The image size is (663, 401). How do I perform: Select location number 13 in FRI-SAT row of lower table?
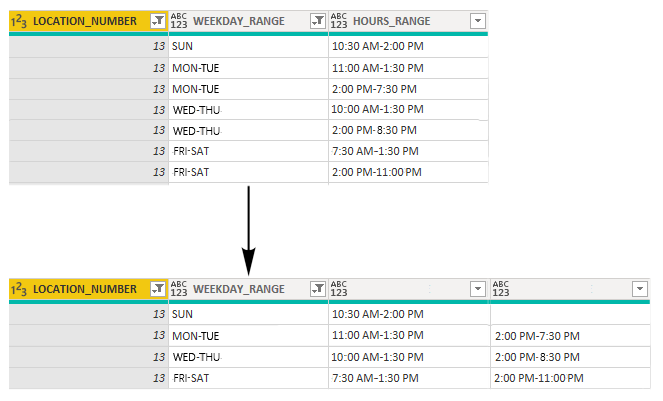pyautogui.click(x=89, y=378)
